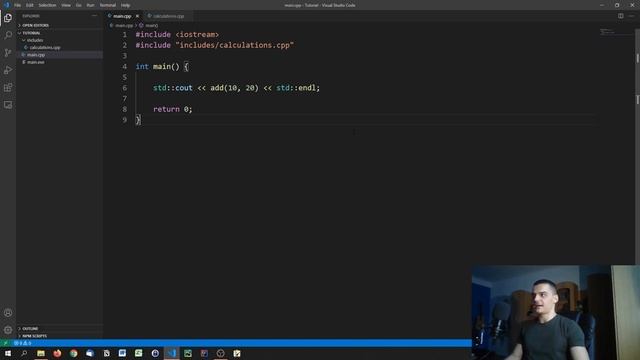The width and height of the screenshot is (640, 360).
Task: Open the Source Control view
Action: (x=8, y=53)
